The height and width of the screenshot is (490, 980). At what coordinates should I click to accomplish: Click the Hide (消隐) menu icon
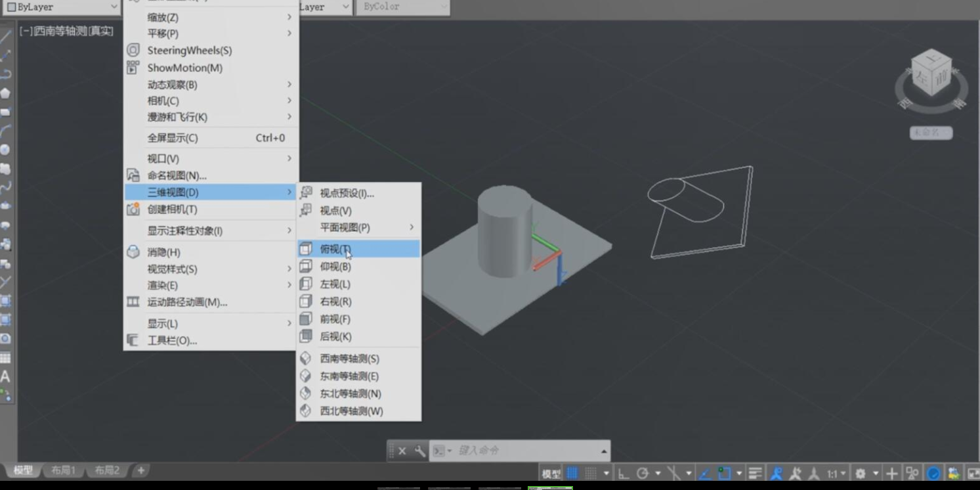(133, 252)
